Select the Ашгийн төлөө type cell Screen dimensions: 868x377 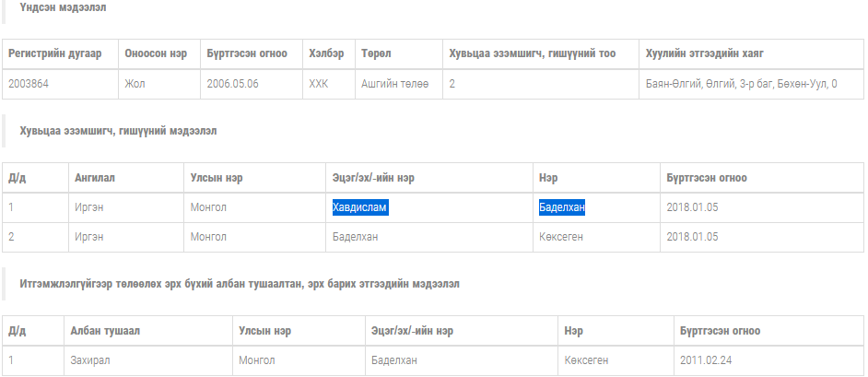pyautogui.click(x=396, y=84)
